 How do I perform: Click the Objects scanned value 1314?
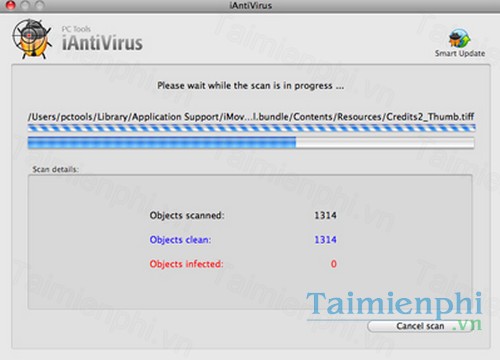(x=325, y=215)
